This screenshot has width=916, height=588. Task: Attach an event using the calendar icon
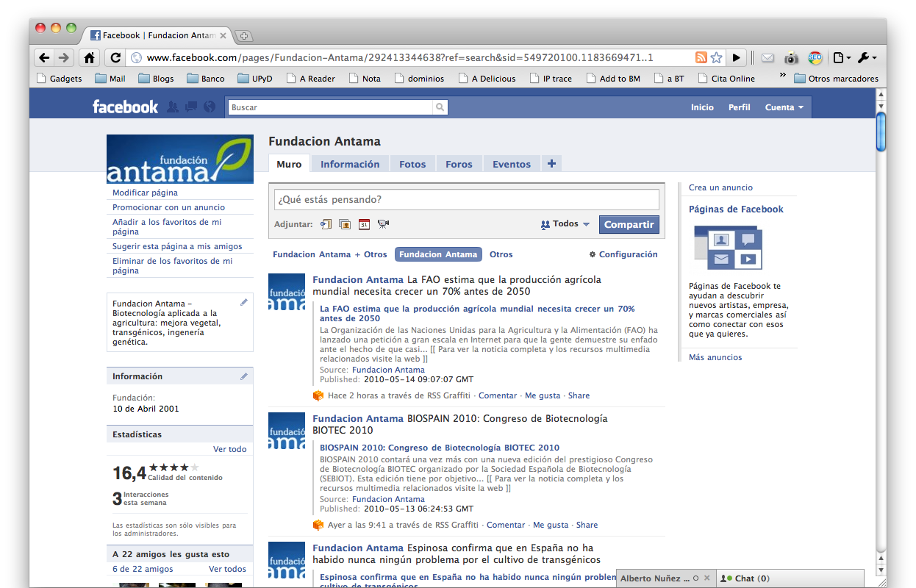364,224
